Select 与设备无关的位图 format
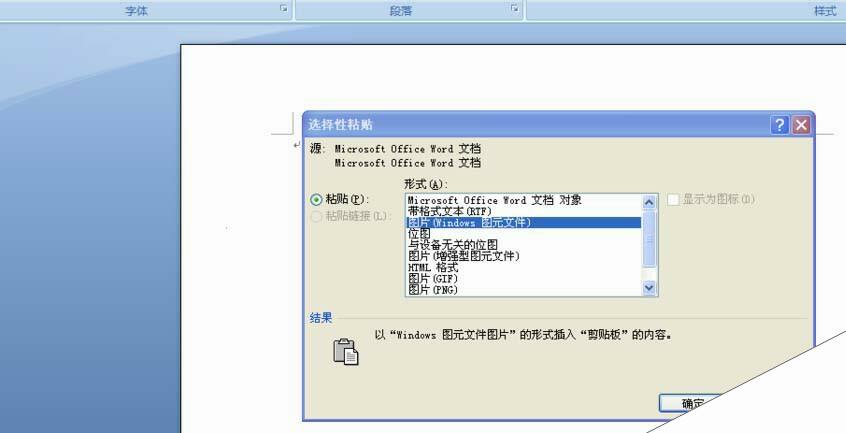 [453, 245]
